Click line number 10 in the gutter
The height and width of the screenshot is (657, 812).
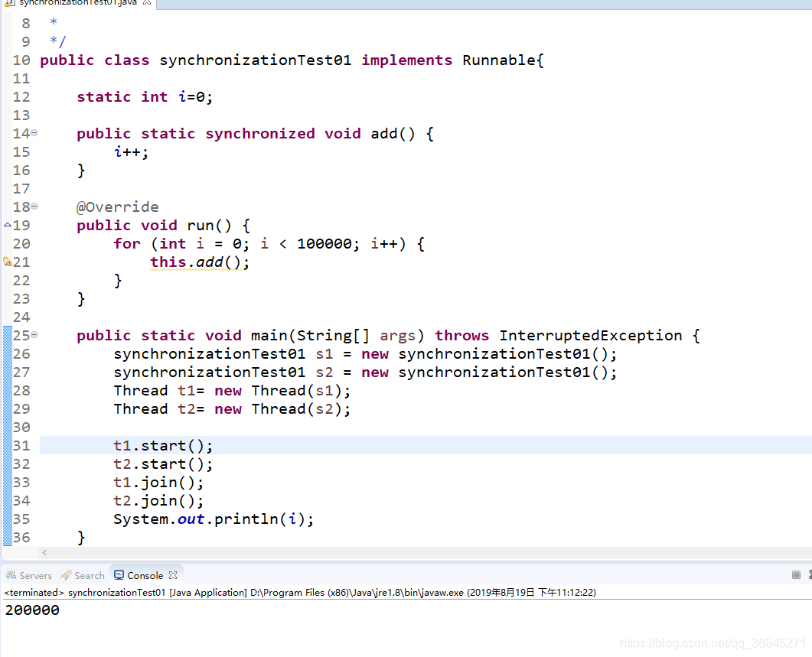click(21, 60)
